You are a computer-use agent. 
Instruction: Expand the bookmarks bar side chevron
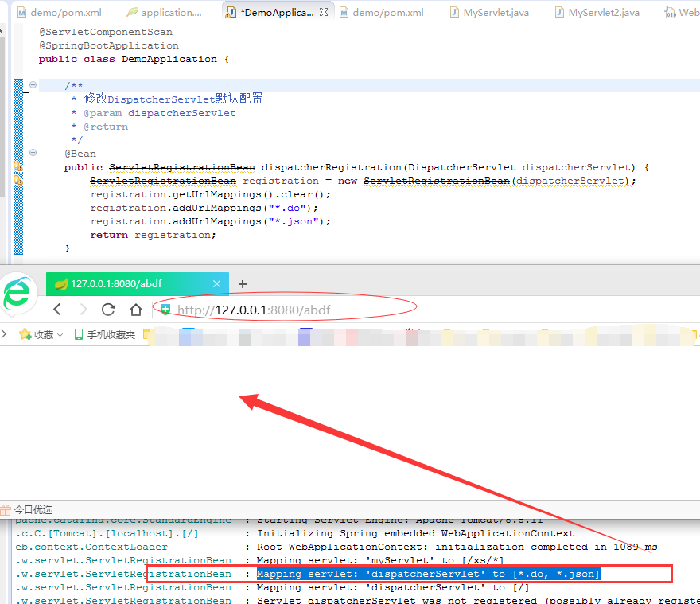coord(4,334)
